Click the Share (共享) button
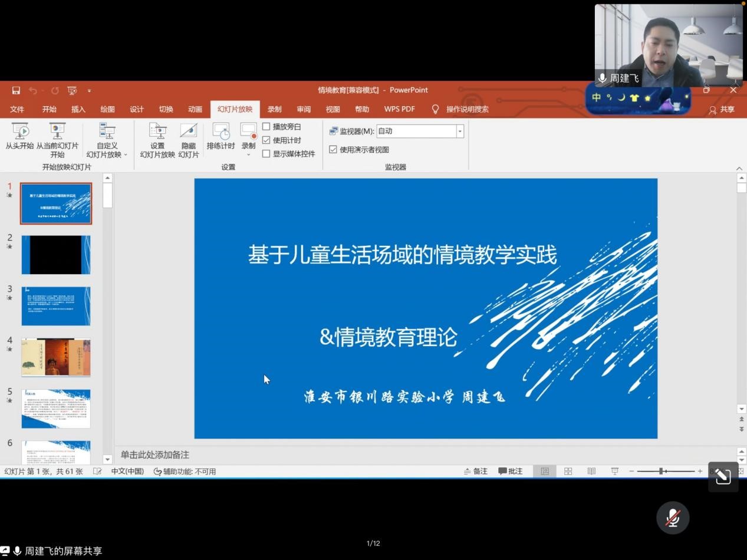This screenshot has width=747, height=560. point(722,109)
